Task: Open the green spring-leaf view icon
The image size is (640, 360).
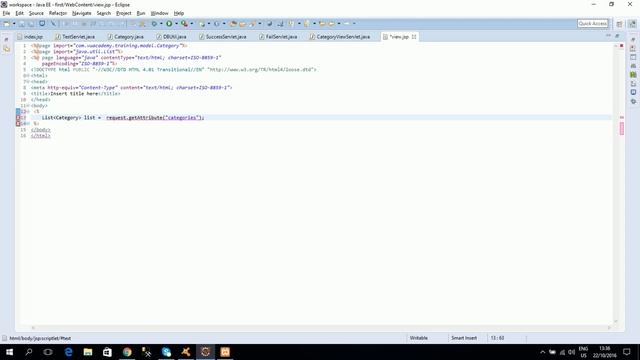Action: click(x=633, y=75)
